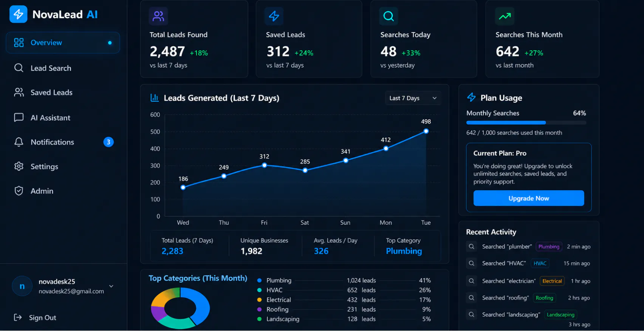Click the Fri data point labeled 312

264,165
